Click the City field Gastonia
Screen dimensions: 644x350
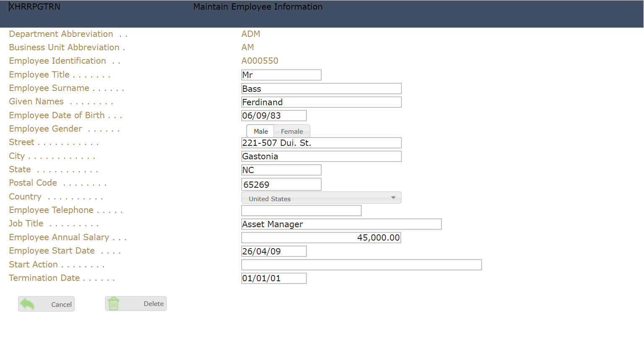(321, 156)
